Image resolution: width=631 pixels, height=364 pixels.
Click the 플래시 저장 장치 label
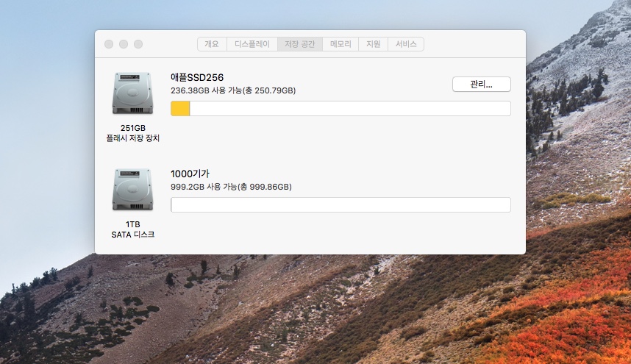click(x=133, y=138)
